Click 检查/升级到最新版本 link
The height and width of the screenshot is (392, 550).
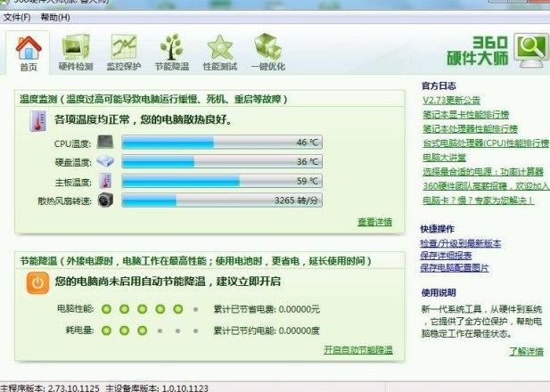(x=461, y=243)
